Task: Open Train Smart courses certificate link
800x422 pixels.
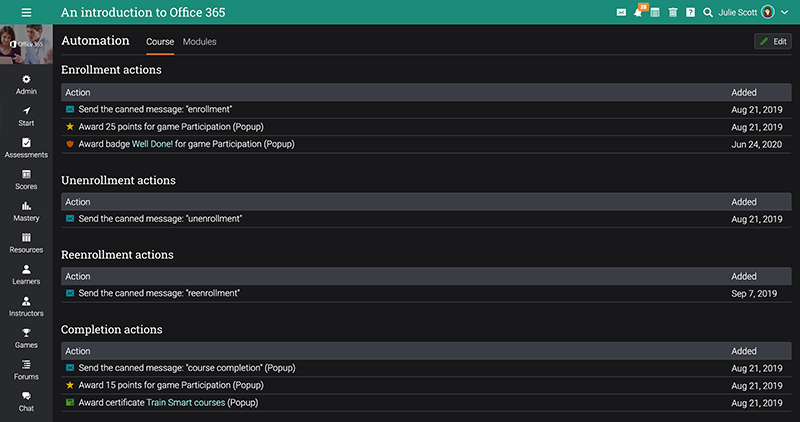Action: pos(186,403)
